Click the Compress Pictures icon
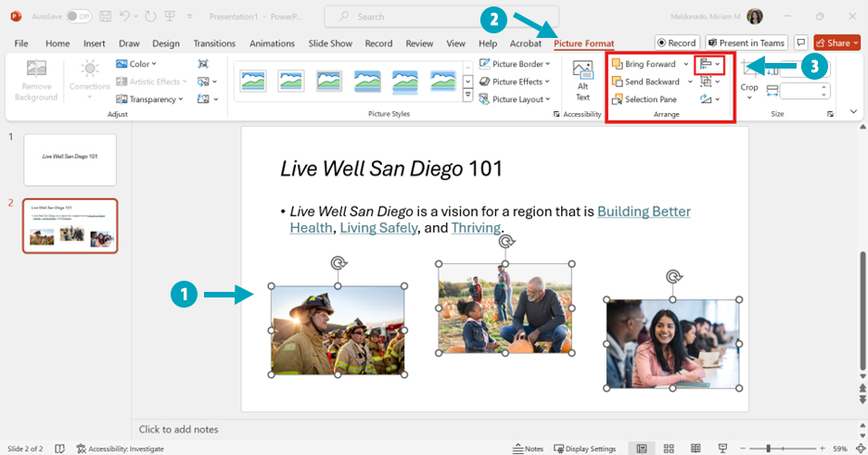868x455 pixels. coord(203,64)
